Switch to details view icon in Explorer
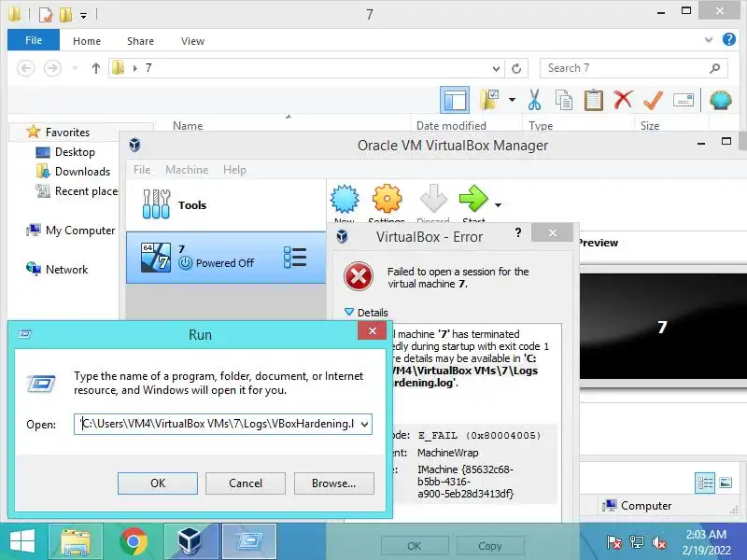Viewport: 747px width, 560px height. [x=705, y=483]
